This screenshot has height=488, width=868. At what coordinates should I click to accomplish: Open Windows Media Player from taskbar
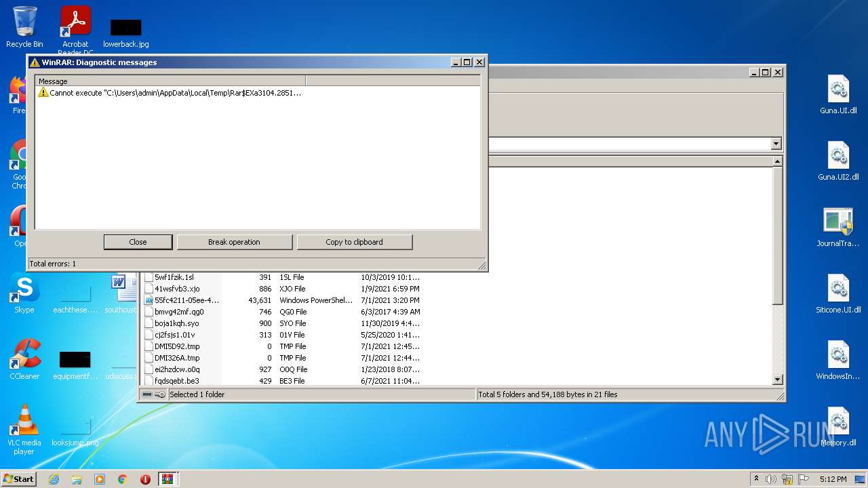point(100,479)
